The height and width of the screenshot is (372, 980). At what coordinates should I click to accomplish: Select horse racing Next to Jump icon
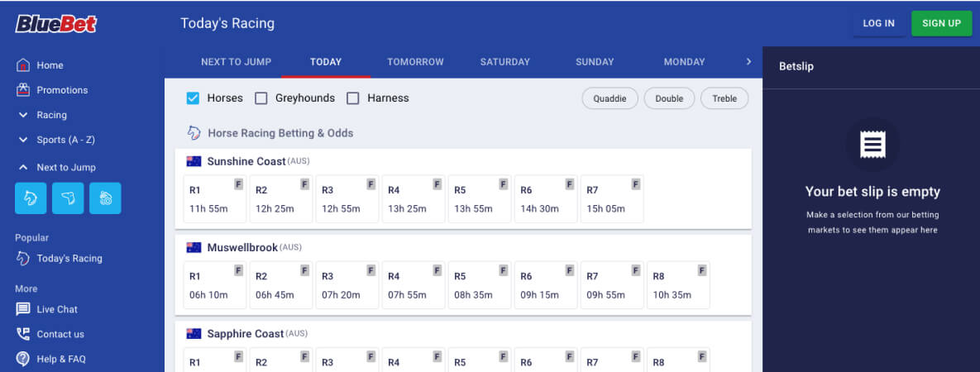[x=31, y=198]
